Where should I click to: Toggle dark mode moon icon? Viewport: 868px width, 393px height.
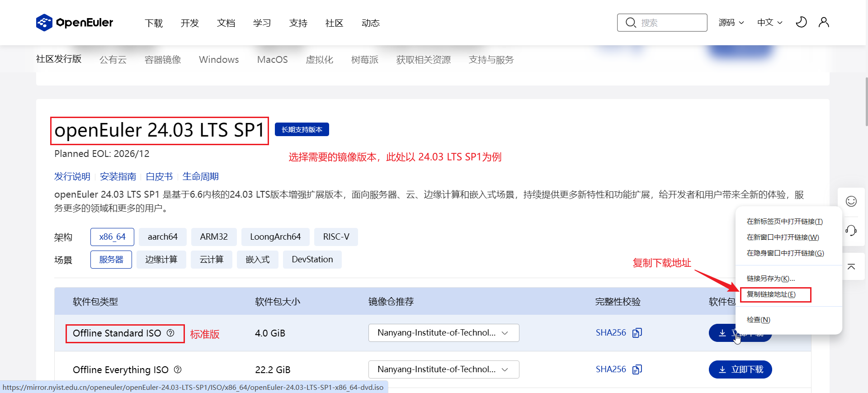801,22
